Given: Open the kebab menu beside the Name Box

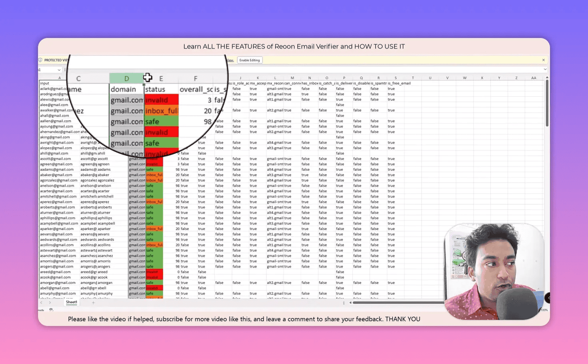Looking at the screenshot, I should coord(65,70).
